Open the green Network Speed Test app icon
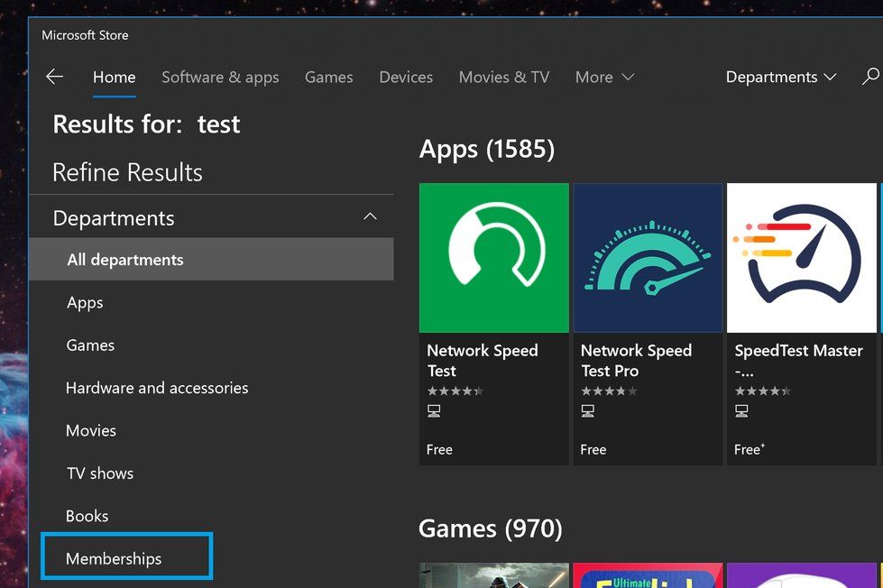 (493, 258)
